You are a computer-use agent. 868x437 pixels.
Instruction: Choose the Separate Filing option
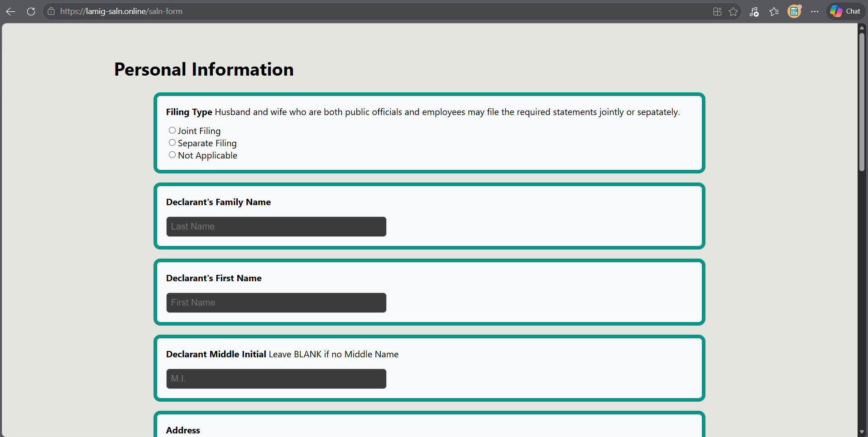172,143
